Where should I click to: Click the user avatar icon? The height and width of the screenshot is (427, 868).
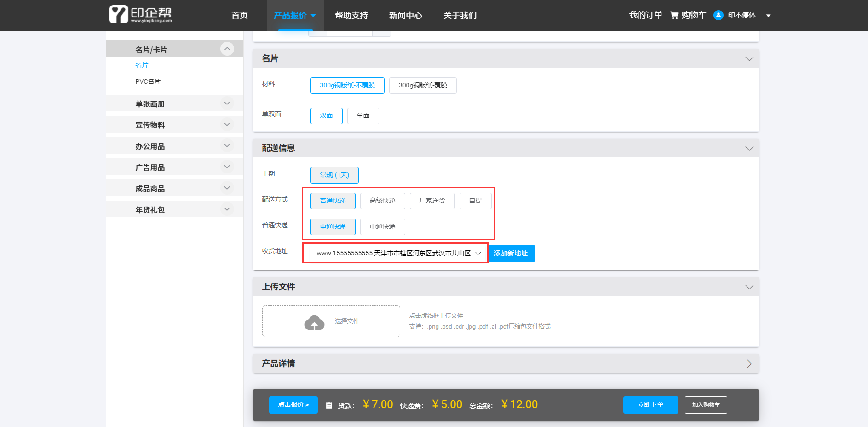(x=718, y=15)
